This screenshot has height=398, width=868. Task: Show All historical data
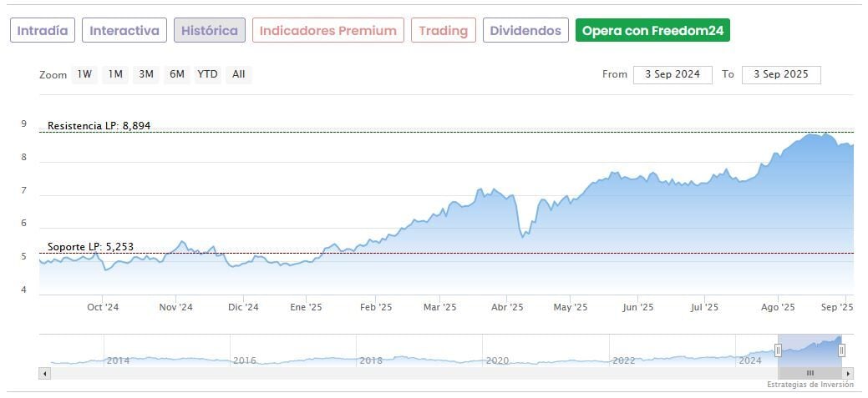(239, 74)
